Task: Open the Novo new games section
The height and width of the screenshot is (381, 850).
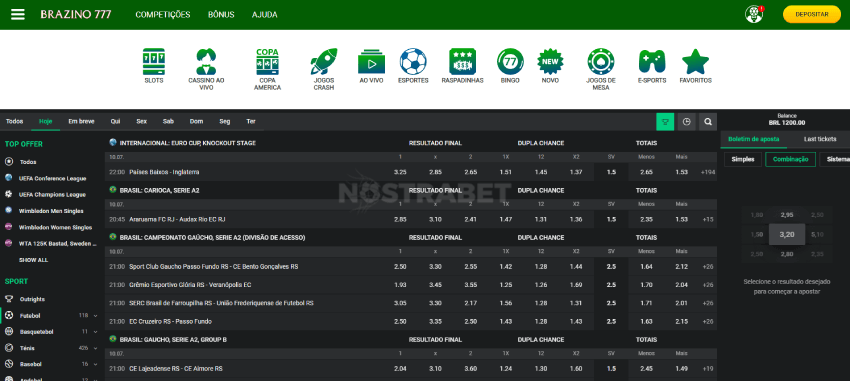Action: [x=550, y=66]
